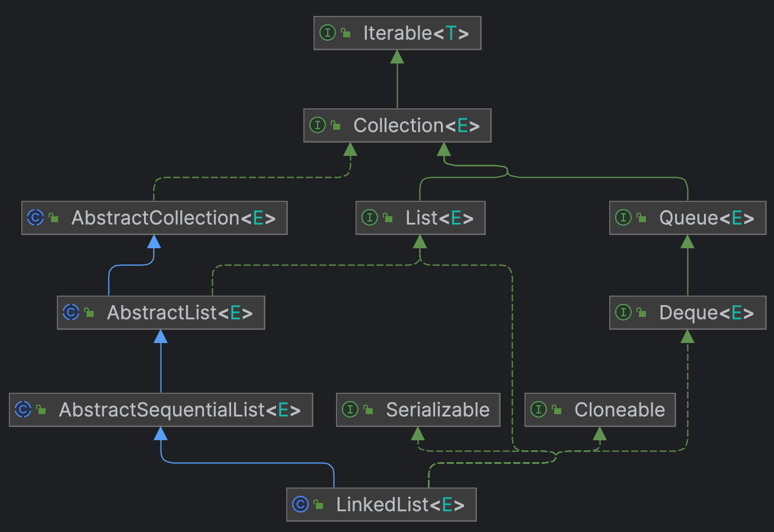
Task: Click the interface icon on Collection<E> node
Action: 318,126
